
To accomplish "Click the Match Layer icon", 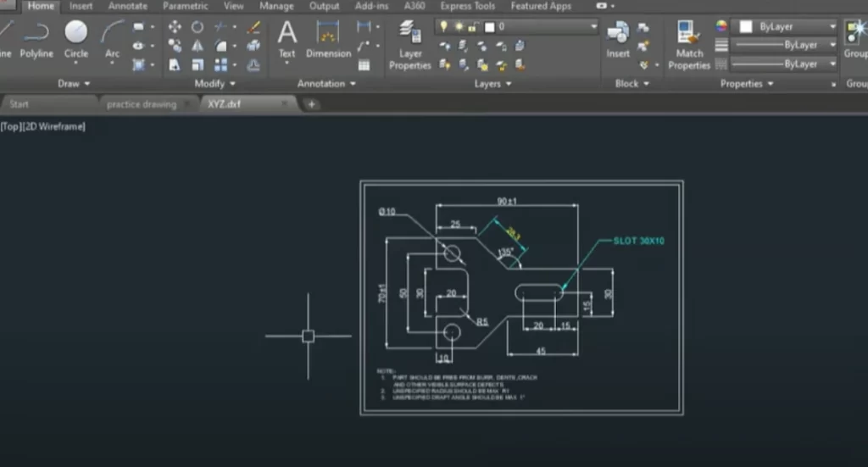I will [520, 64].
